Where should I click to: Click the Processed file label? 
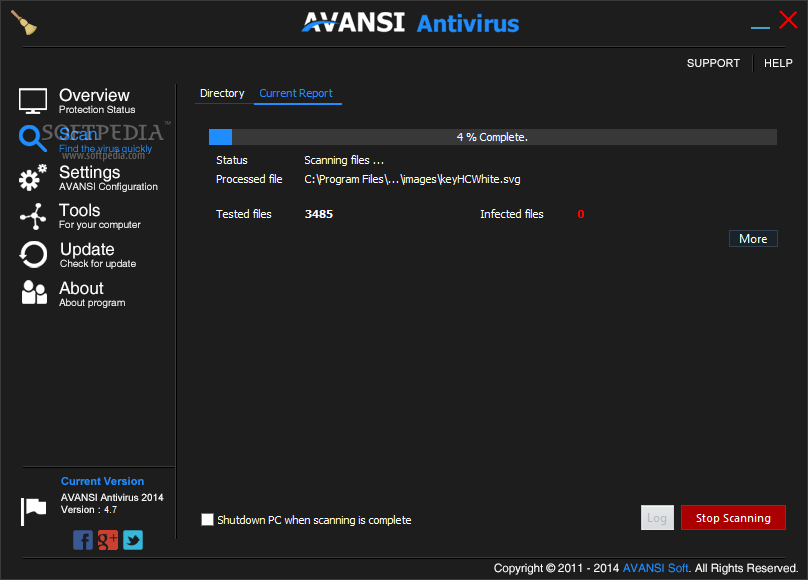(x=249, y=179)
